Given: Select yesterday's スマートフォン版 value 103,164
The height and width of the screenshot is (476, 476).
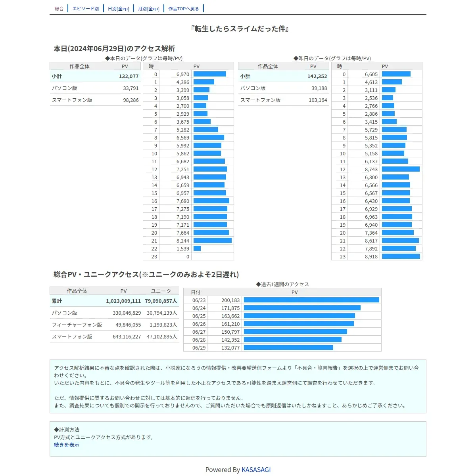Looking at the screenshot, I should click(318, 100).
